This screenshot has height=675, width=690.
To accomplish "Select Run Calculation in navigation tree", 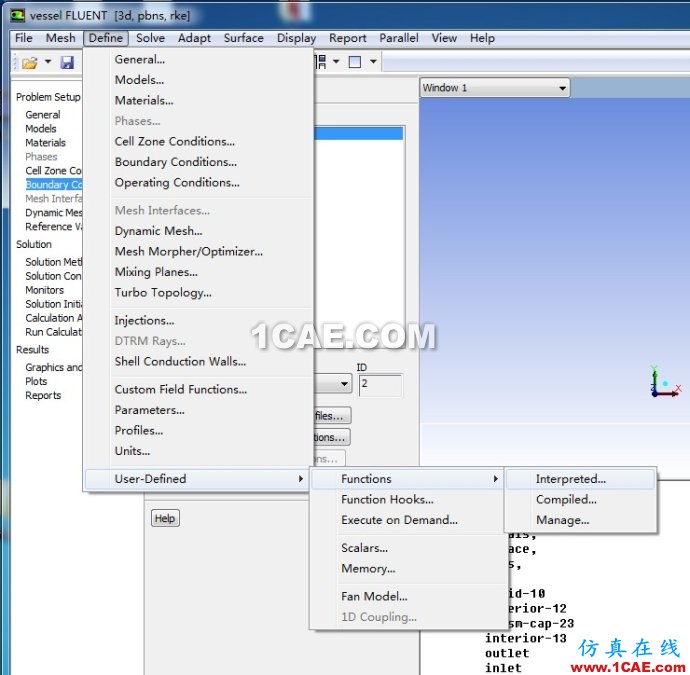I will pos(53,332).
